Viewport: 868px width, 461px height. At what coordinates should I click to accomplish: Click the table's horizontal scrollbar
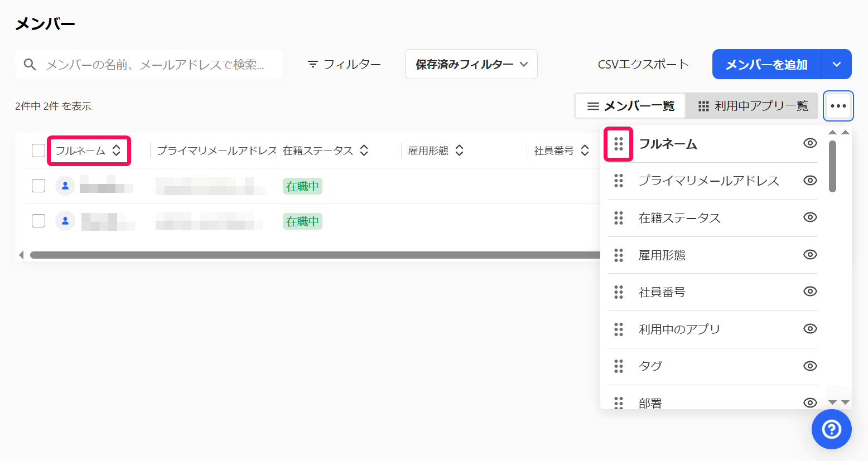[315, 255]
